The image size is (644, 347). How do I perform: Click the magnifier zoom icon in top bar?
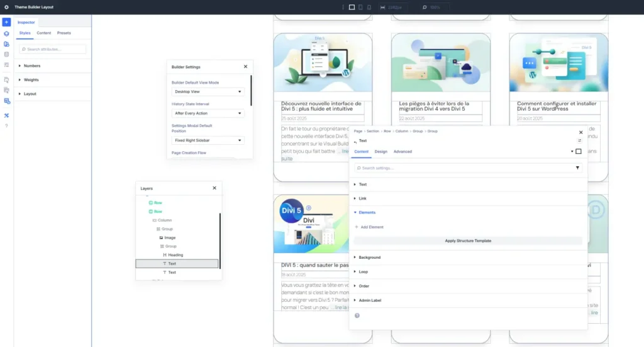[x=425, y=7]
